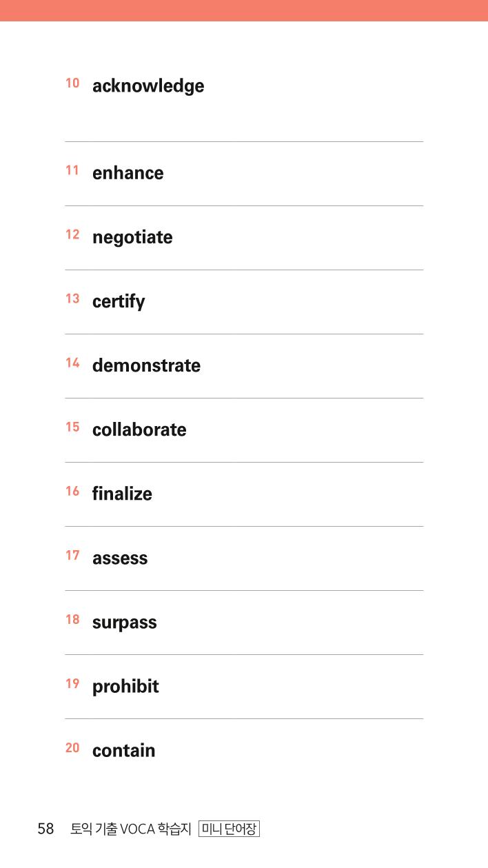Click the number 12 label
488x868 pixels.
(72, 234)
